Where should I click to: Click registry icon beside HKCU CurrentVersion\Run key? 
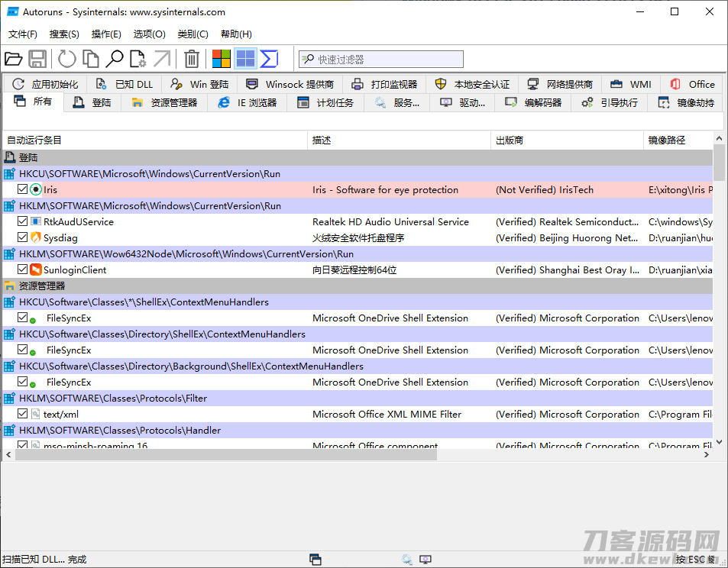[x=9, y=174]
